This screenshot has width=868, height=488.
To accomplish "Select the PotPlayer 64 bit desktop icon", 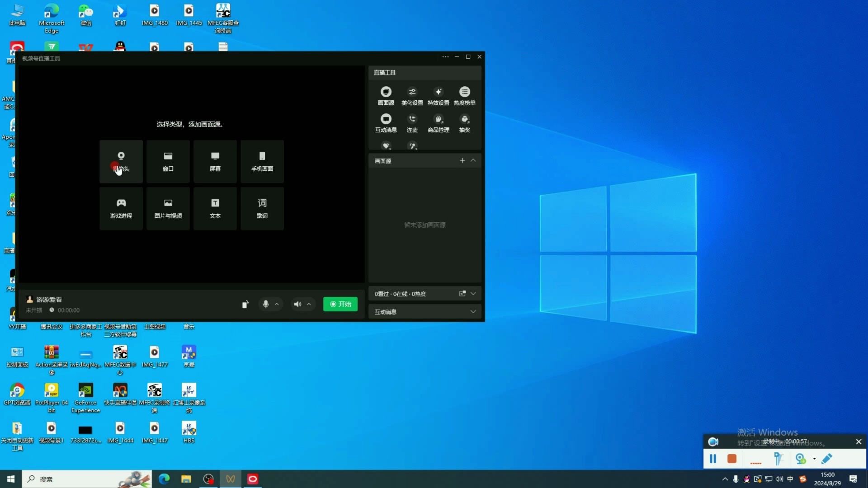I will pyautogui.click(x=52, y=398).
